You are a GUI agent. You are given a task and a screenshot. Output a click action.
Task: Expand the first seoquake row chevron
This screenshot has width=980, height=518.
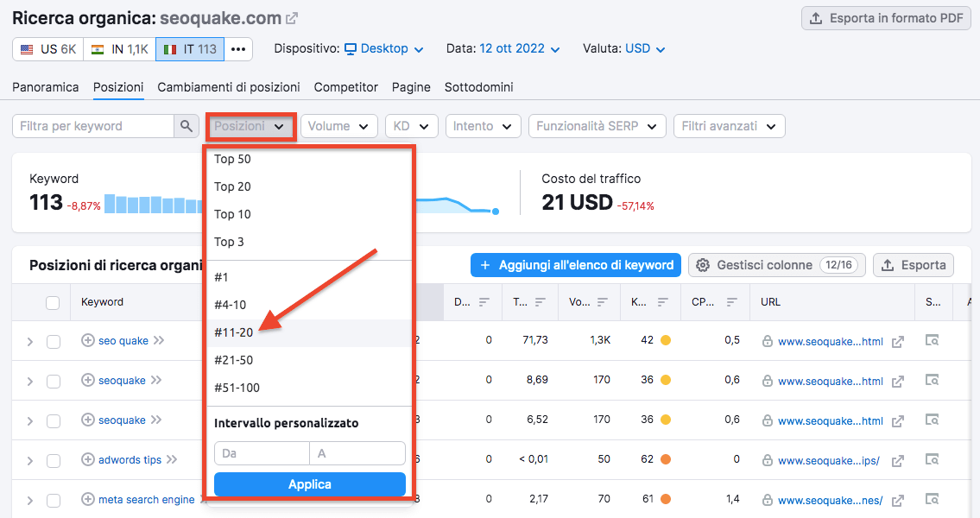[30, 381]
